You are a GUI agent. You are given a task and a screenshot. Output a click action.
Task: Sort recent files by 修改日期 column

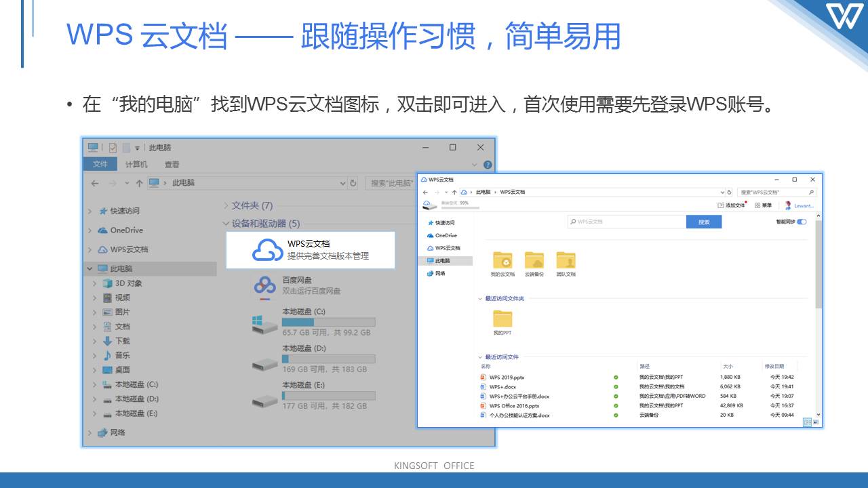(774, 366)
